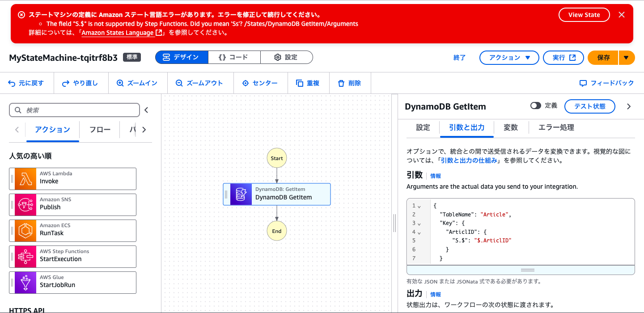Screen dimensions: 644x313
Task: Click the AWS Glue StartJobRun icon
Action: click(x=25, y=283)
